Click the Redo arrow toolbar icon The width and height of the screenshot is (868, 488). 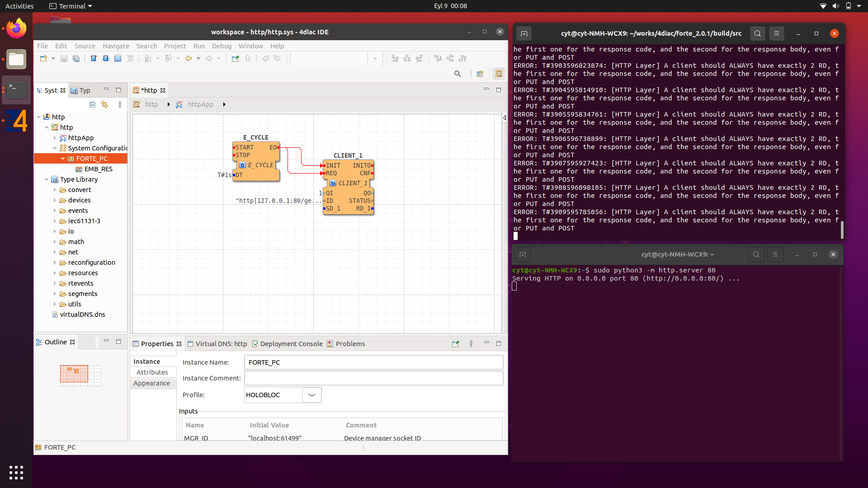(x=277, y=58)
